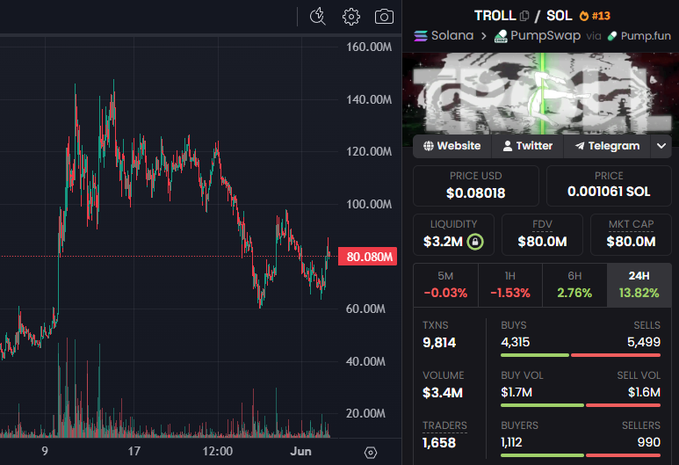679x465 pixels.
Task: Click the TROLL token name text
Action: point(495,16)
